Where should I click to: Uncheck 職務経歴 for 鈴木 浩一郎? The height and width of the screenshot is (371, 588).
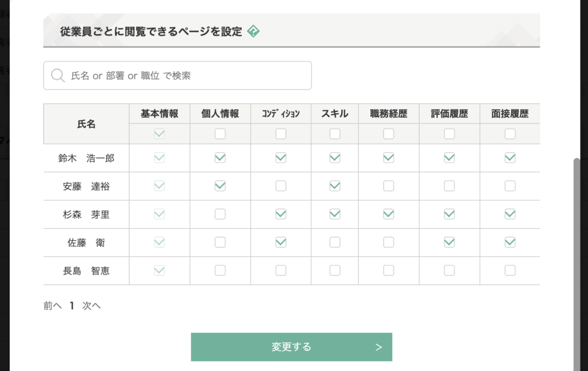[x=389, y=158]
